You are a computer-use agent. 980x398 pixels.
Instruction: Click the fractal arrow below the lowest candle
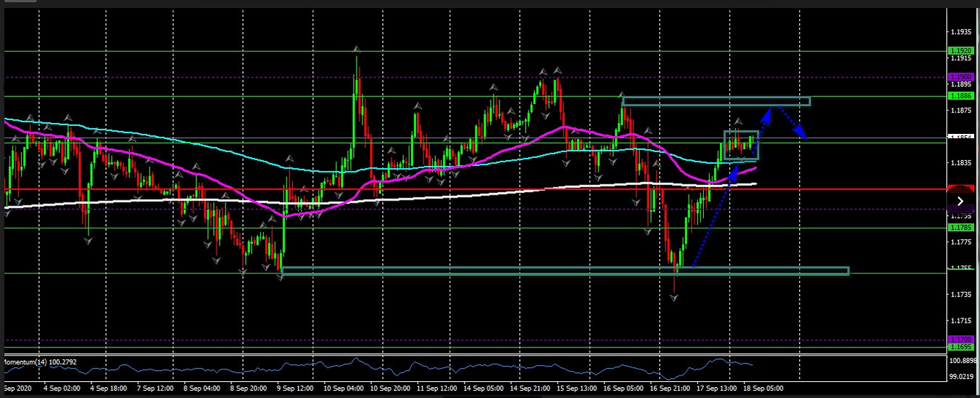click(x=674, y=298)
